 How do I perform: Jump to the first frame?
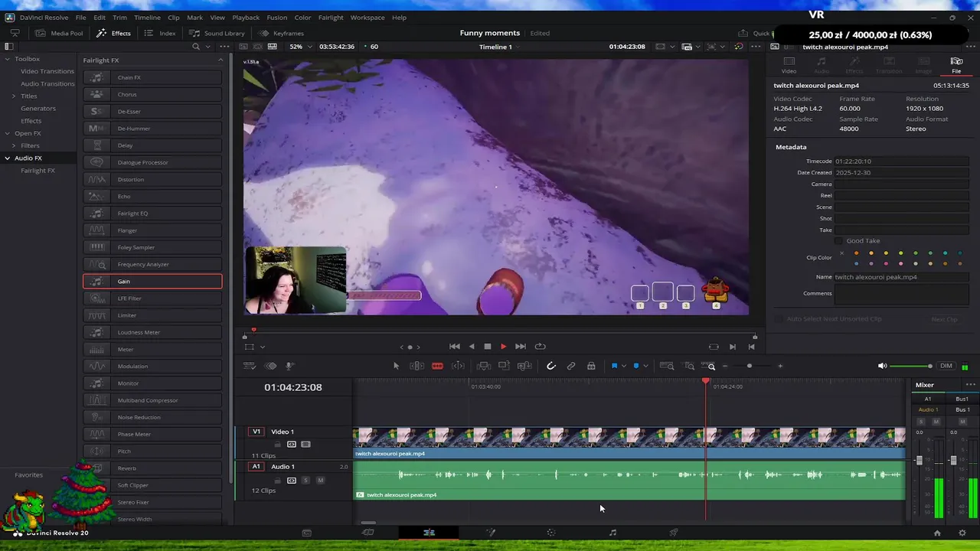coord(454,346)
